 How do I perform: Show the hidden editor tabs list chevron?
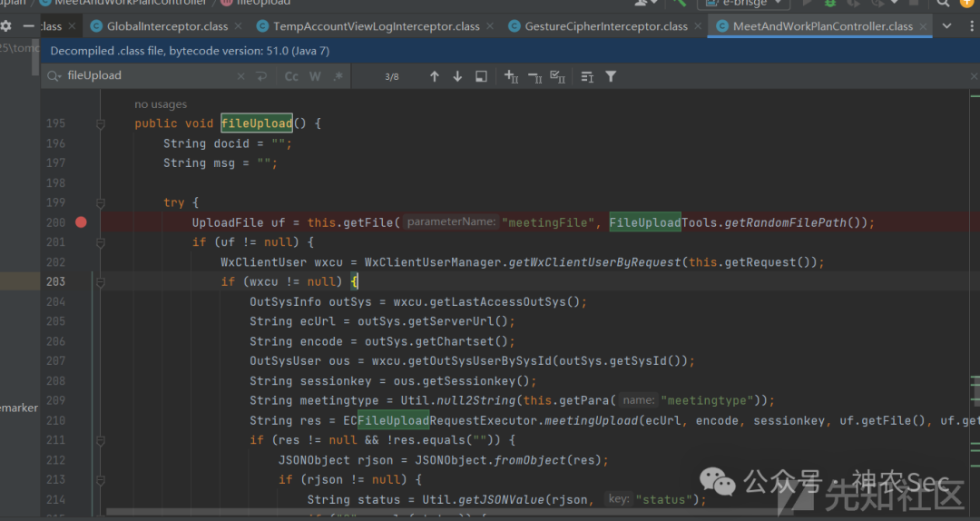point(946,26)
